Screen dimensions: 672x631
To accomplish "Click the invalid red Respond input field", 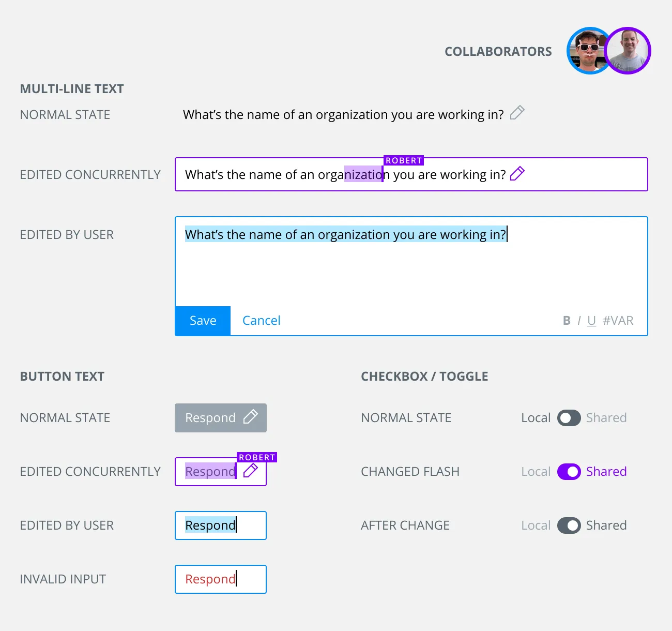I will coord(221,579).
